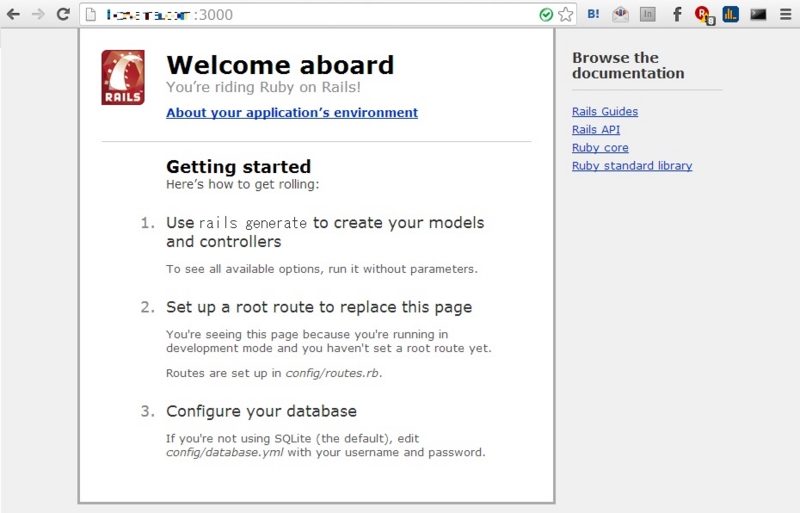
Task: Click 'Set up a root route' step text
Action: pos(319,307)
